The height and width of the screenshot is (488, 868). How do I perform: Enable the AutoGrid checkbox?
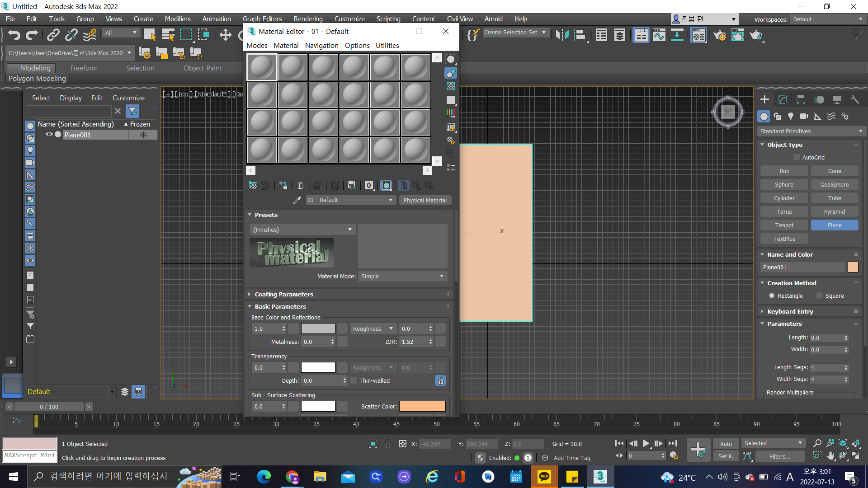pyautogui.click(x=797, y=157)
